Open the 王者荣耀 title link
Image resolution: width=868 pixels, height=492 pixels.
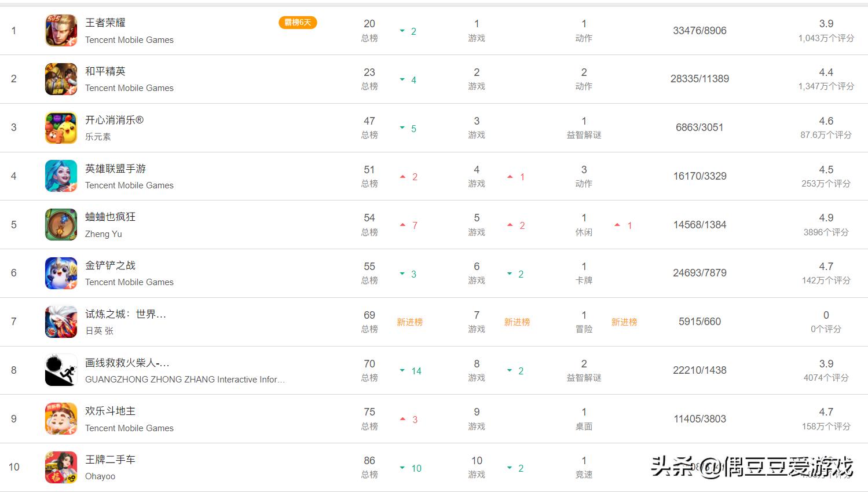(x=105, y=23)
